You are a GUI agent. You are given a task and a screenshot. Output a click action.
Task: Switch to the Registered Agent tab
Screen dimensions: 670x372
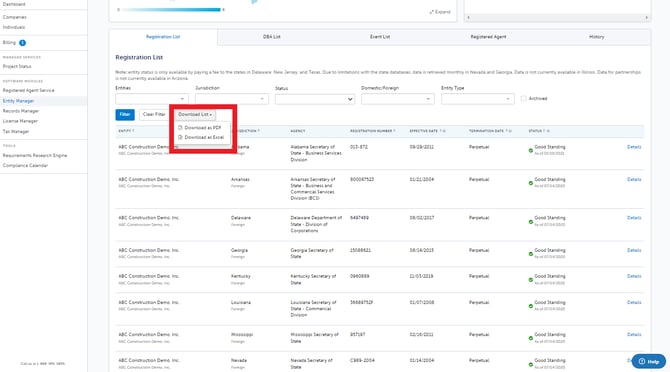point(488,37)
